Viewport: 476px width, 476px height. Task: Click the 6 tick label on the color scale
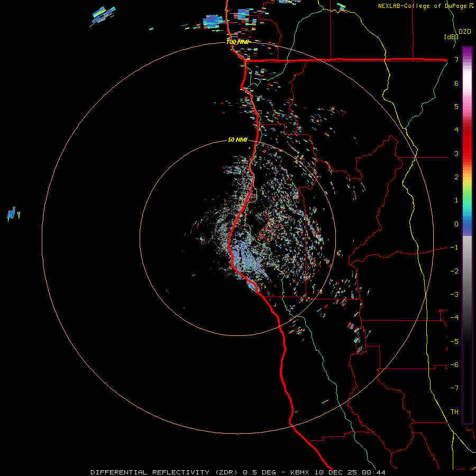click(456, 83)
